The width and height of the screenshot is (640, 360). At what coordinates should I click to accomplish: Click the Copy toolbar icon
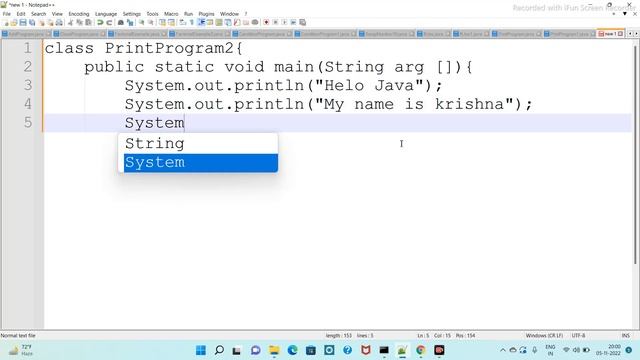point(79,22)
